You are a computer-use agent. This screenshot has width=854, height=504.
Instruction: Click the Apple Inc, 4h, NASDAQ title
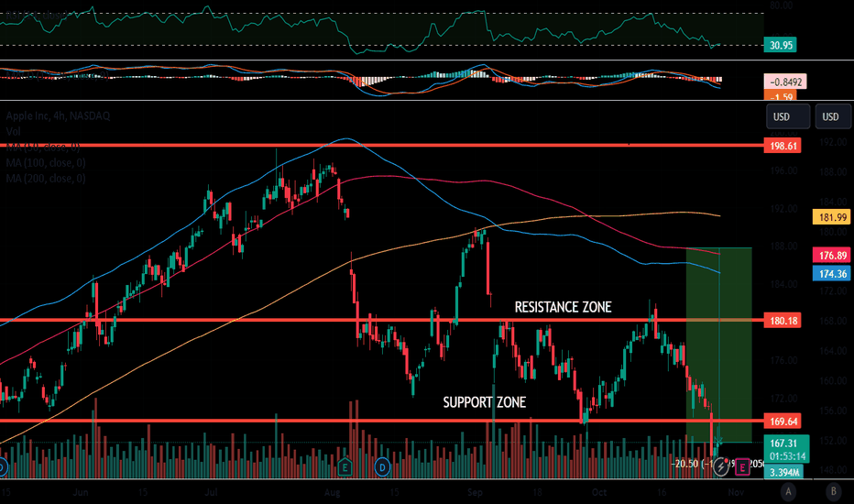59,115
